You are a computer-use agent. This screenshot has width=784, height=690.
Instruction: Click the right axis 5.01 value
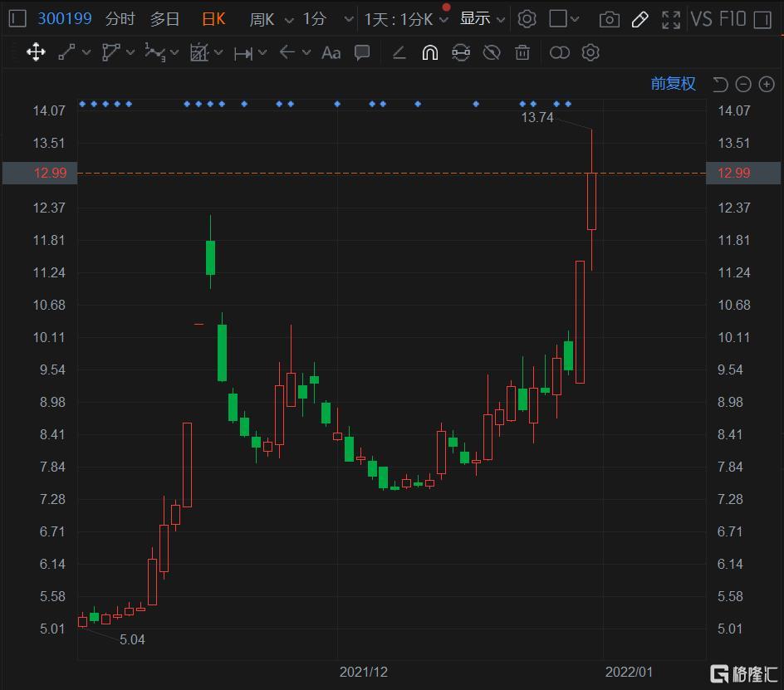point(730,629)
